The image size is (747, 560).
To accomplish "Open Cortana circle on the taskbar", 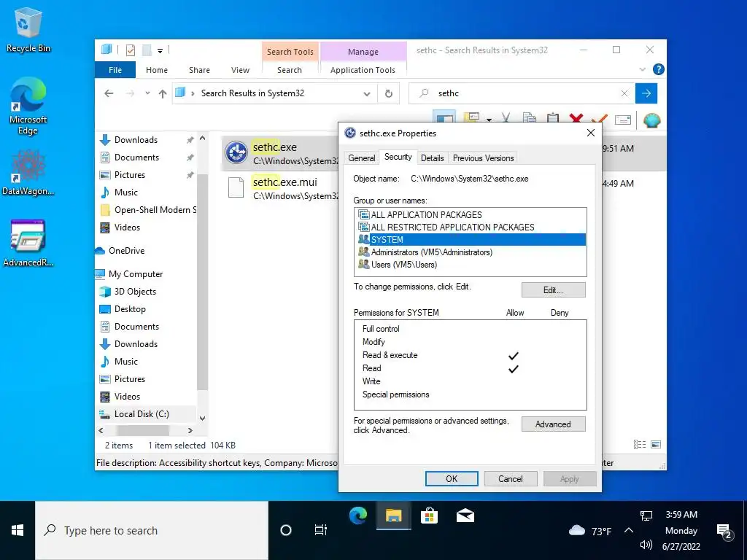I will pyautogui.click(x=286, y=530).
